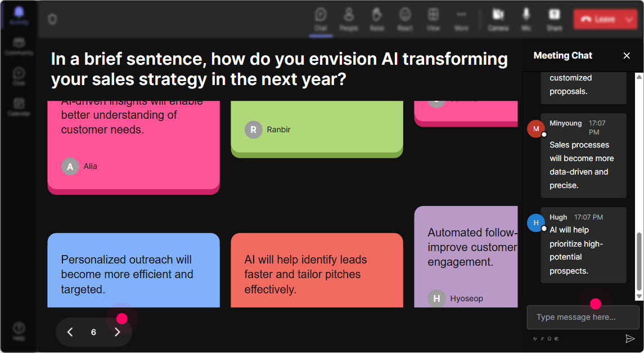Screen dimensions: 644x353
Task: Click the AI sales strategy question heading
Action: click(x=280, y=69)
